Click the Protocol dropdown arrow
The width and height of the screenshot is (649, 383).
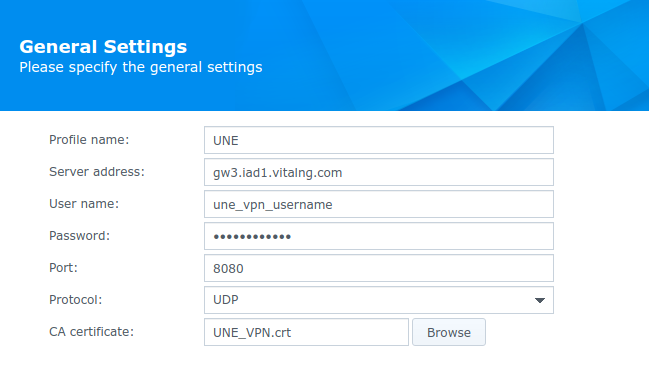point(539,300)
